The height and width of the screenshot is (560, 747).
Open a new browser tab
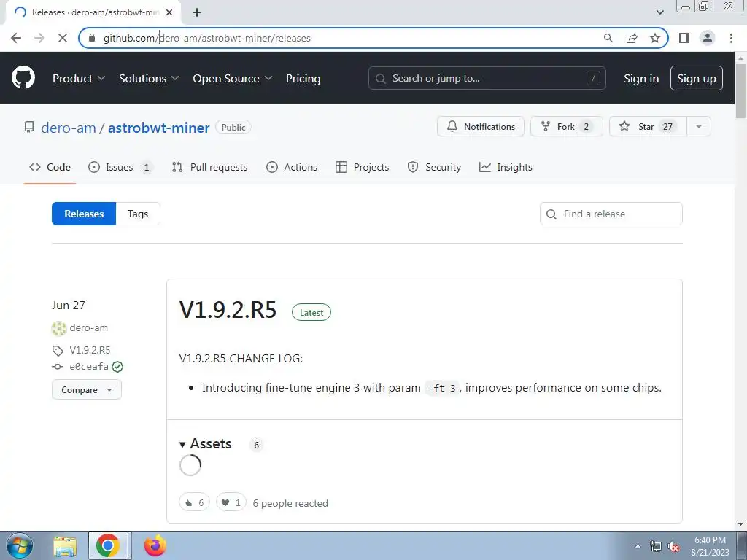click(197, 13)
